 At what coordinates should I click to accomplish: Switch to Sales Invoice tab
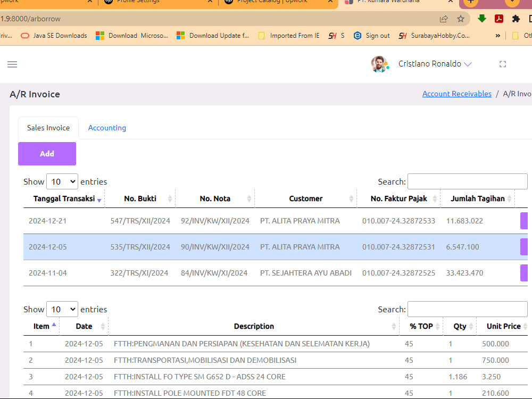tap(48, 128)
